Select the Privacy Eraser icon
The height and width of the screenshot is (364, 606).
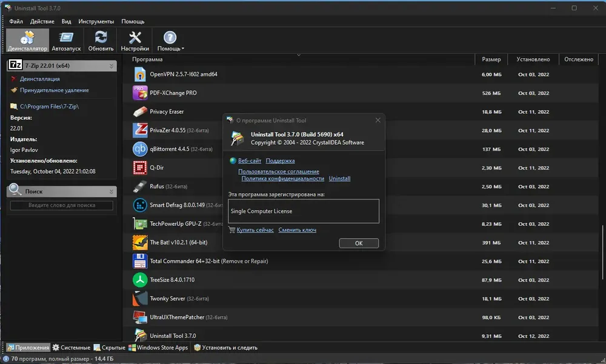[x=140, y=111]
